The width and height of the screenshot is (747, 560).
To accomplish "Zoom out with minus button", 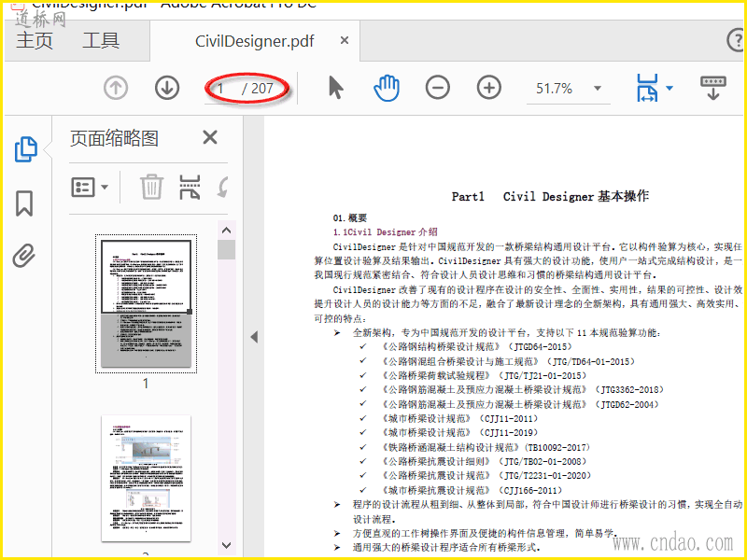I will click(437, 88).
